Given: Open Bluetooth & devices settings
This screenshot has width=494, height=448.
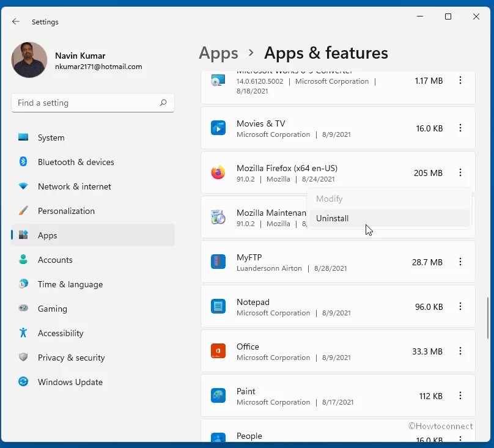Looking at the screenshot, I should pos(75,162).
